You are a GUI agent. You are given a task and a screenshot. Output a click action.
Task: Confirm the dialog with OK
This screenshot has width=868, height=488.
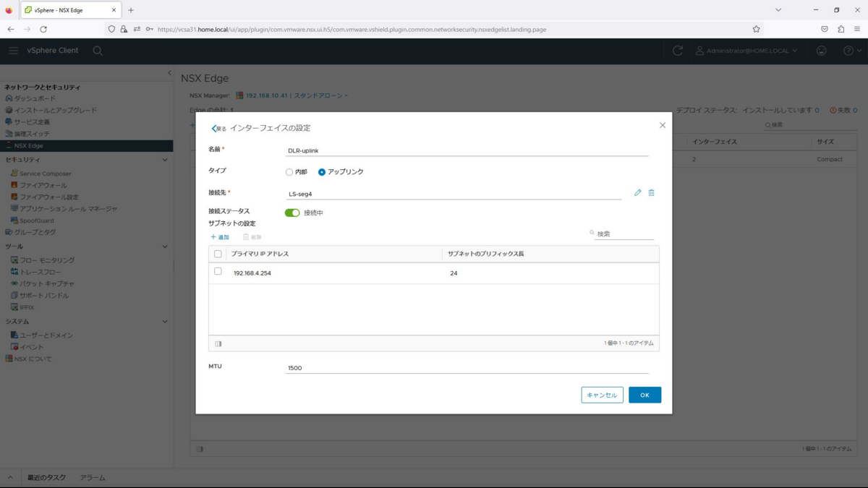(644, 395)
